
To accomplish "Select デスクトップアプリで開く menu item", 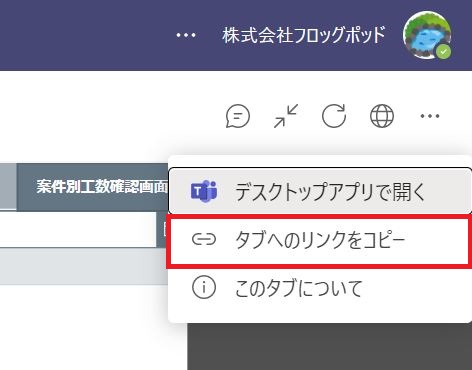I will point(320,191).
